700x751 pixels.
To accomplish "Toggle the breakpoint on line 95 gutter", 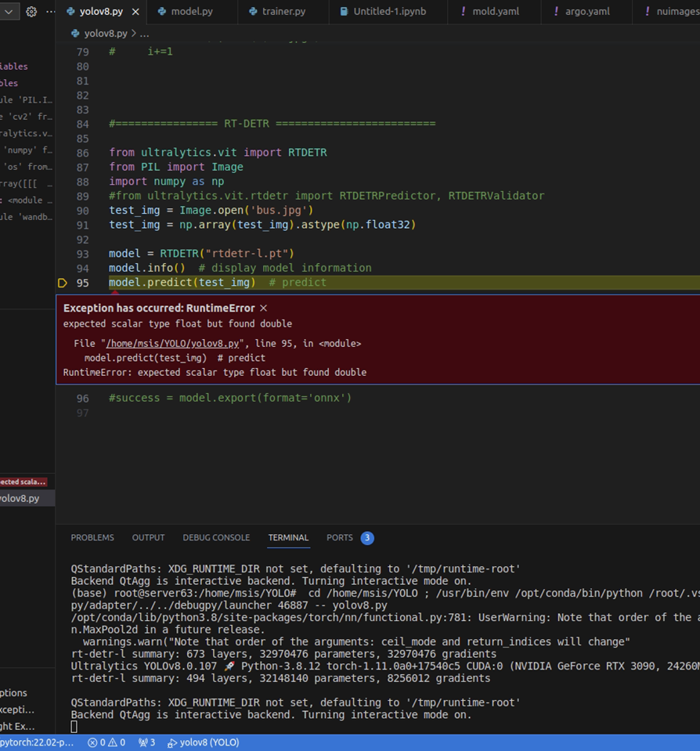I will [64, 283].
